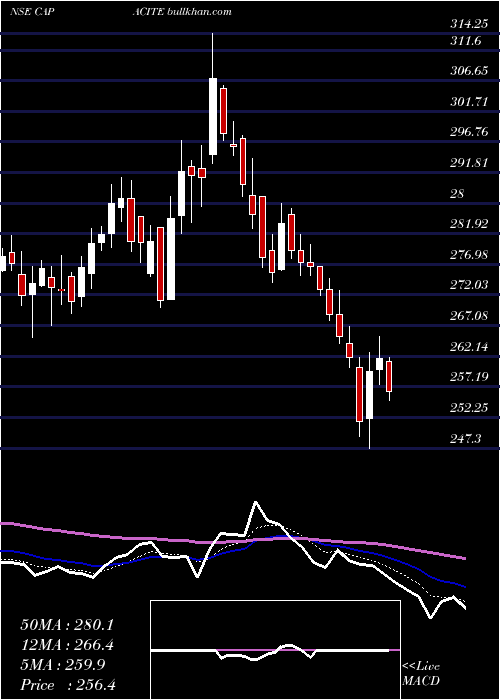The image size is (500, 700).
Task: Click the tallest white candle near the peak
Action: tap(213, 117)
